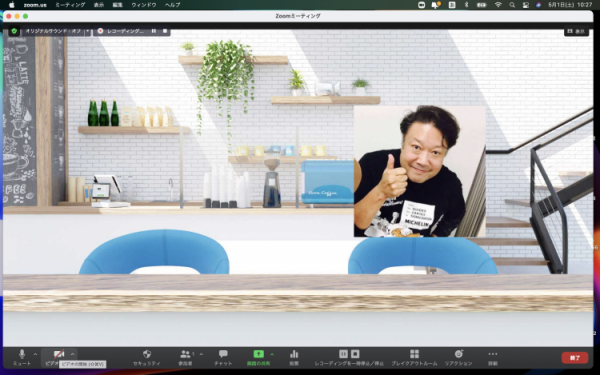Stop recording in the top-left recording indicator
The width and height of the screenshot is (600, 375).
(x=165, y=31)
